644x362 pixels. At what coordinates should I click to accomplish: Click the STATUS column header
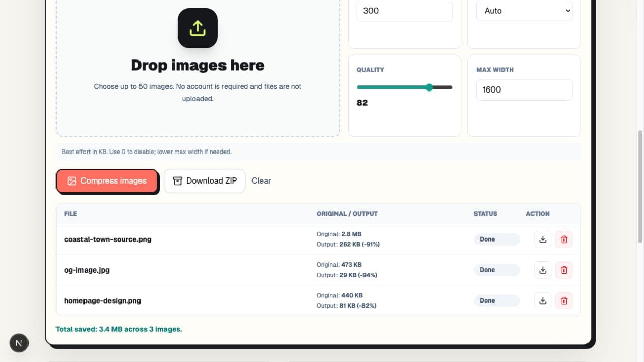pos(485,214)
